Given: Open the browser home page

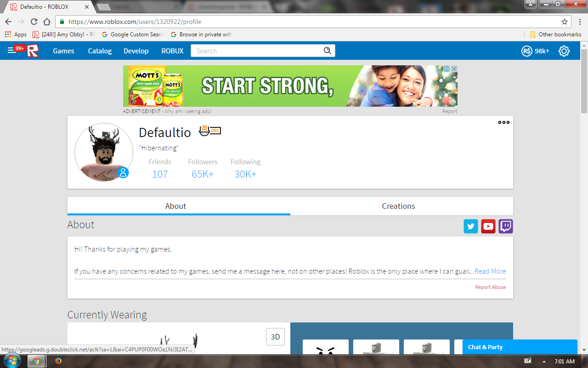Looking at the screenshot, I should coord(47,22).
